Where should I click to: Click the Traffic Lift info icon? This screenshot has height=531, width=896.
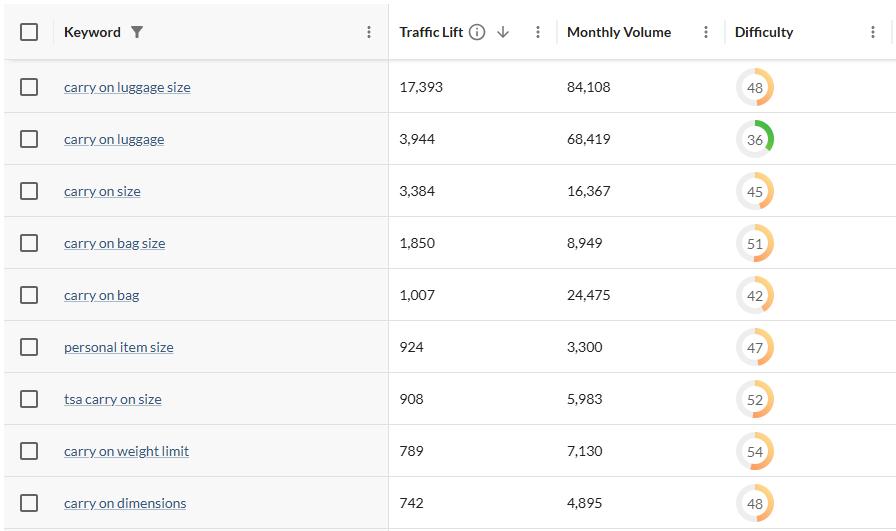pos(477,32)
